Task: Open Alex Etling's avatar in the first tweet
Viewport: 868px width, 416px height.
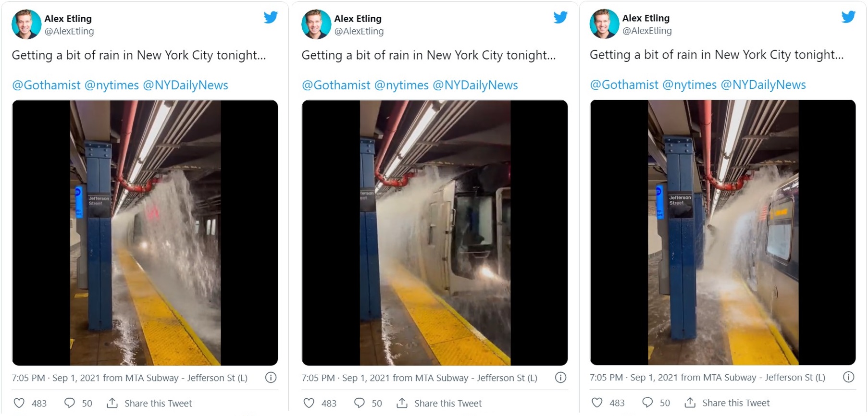Action: [26, 24]
